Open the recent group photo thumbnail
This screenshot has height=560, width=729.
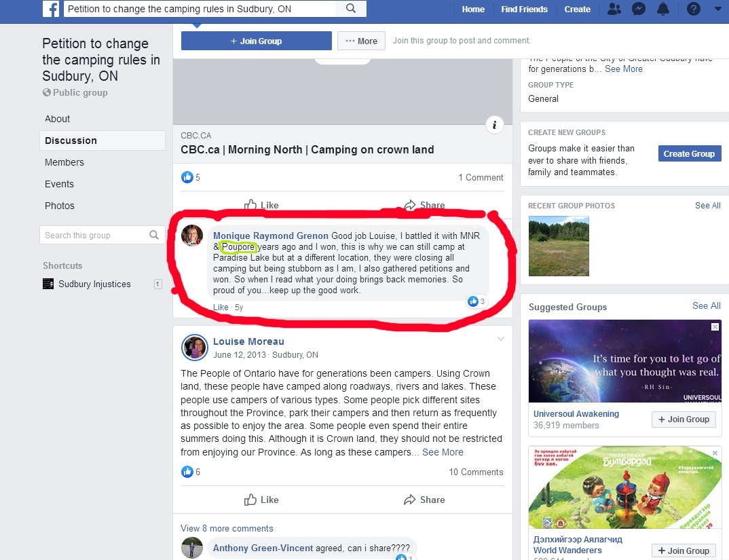(559, 246)
